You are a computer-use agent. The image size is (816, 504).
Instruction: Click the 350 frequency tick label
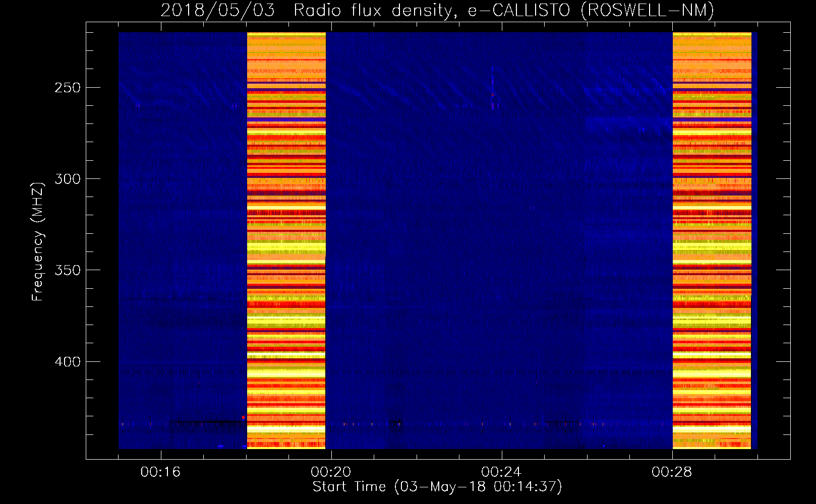pos(68,270)
